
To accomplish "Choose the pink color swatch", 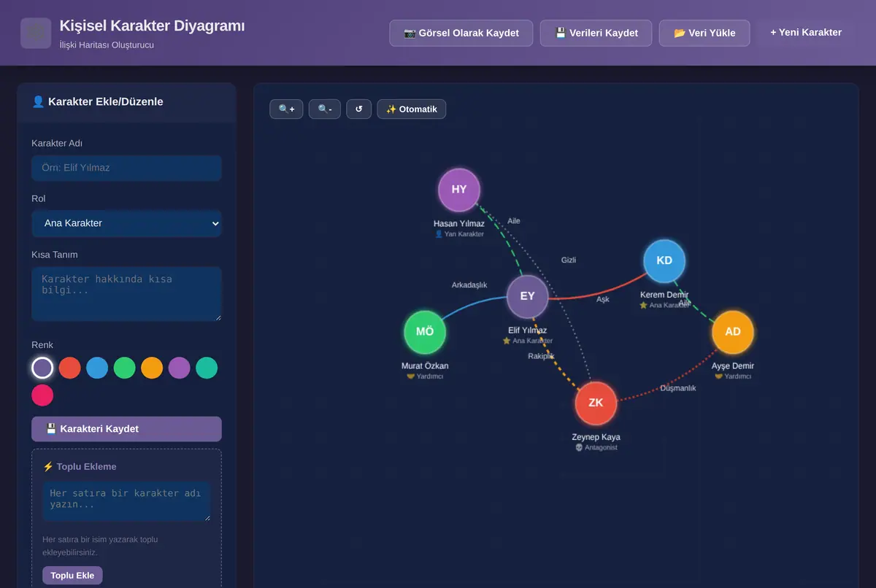I will coord(42,395).
